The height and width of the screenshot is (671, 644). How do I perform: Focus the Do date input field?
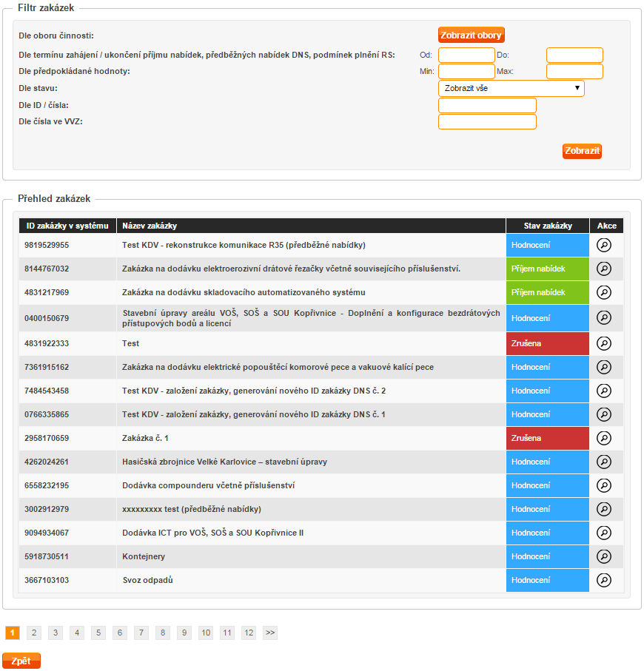(574, 55)
